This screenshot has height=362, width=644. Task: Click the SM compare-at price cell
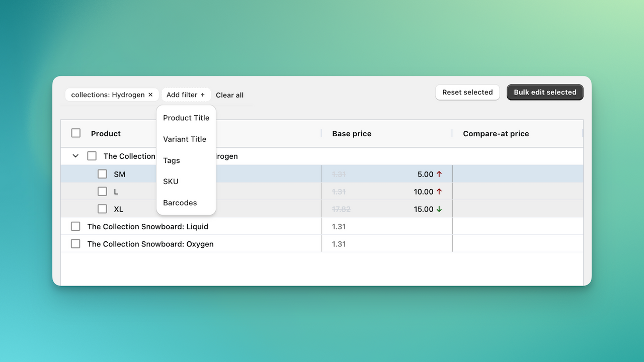pos(518,174)
